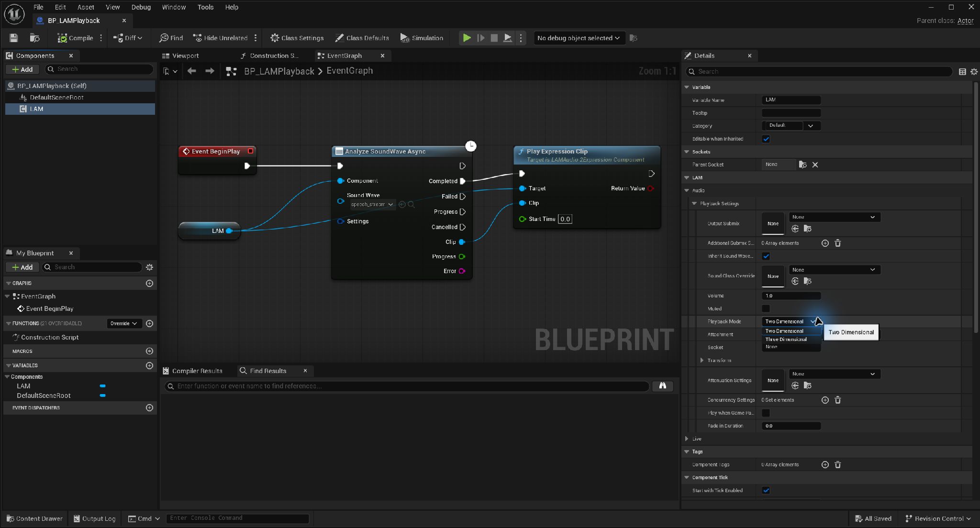Toggle Play when Game Paused checkbox

coord(766,413)
